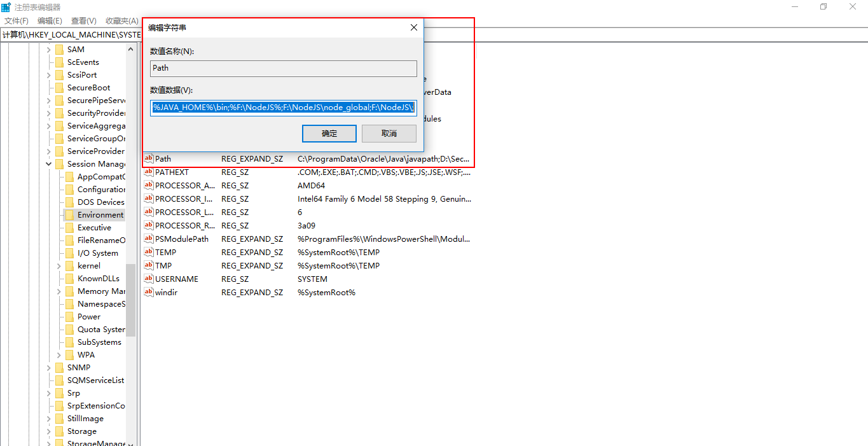Viewport: 868px width, 446px height.
Task: Select the StillImage folder icon
Action: (60, 419)
